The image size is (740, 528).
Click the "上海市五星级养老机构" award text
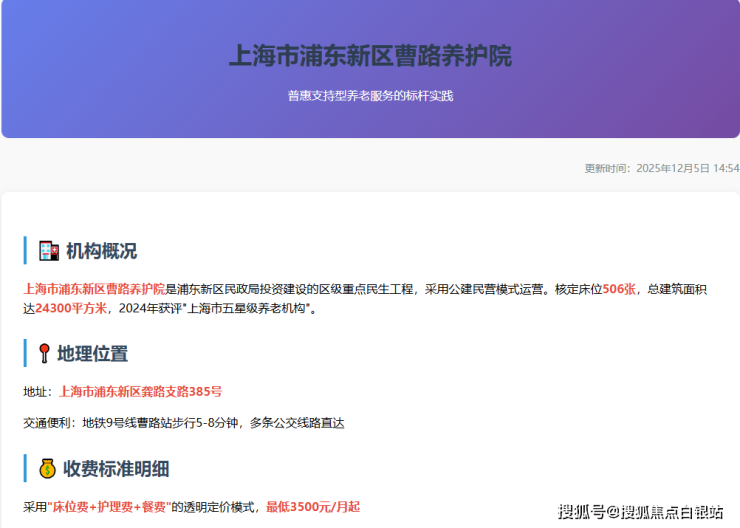click(252, 309)
